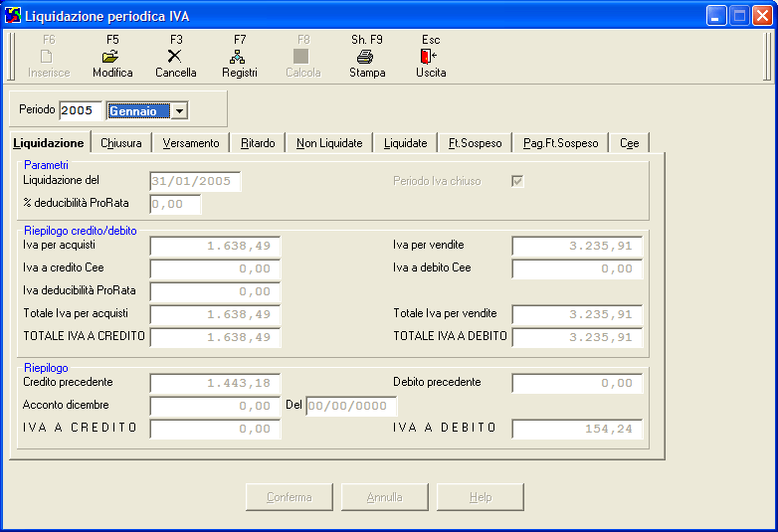This screenshot has height=532, width=778.
Task: Click the Totale Iva per vendite field
Action: (577, 314)
